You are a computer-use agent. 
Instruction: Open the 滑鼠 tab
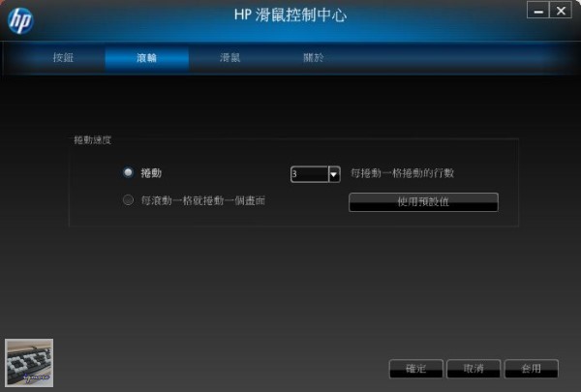coord(230,57)
